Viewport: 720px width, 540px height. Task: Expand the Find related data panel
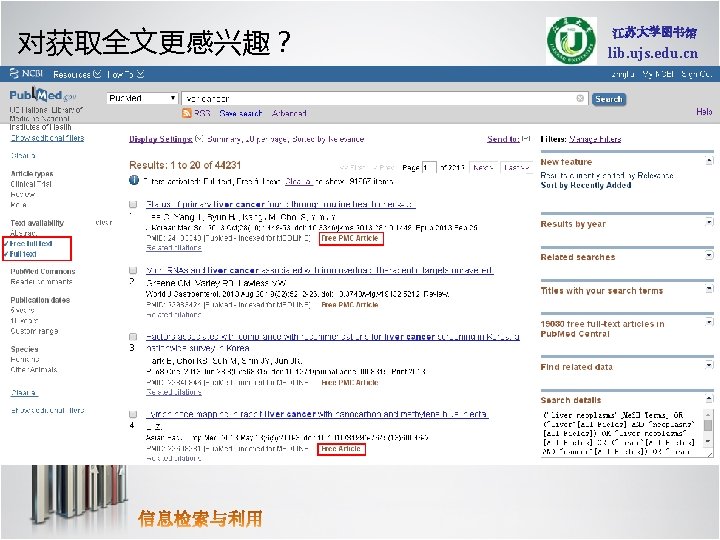pyautogui.click(x=709, y=366)
